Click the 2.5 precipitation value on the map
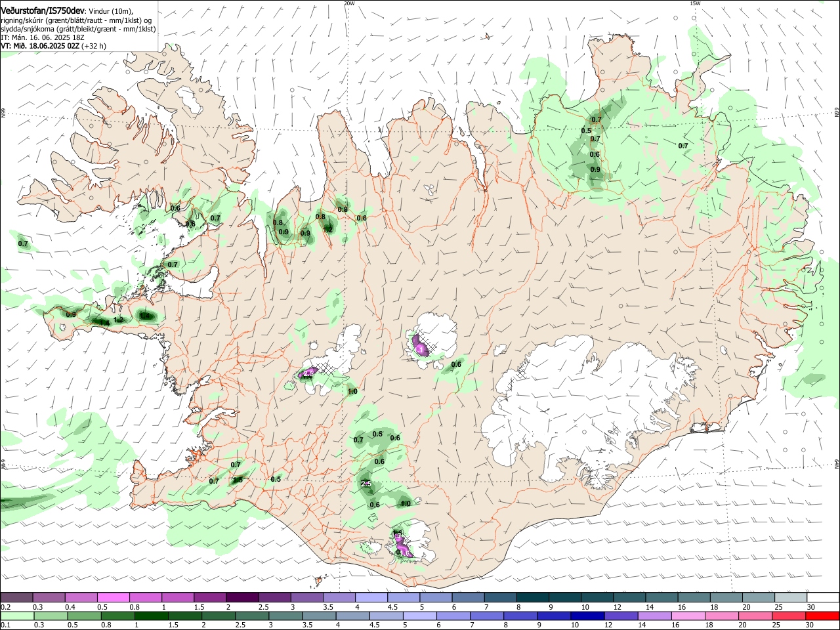Viewport: 840px width, 630px height. (366, 484)
